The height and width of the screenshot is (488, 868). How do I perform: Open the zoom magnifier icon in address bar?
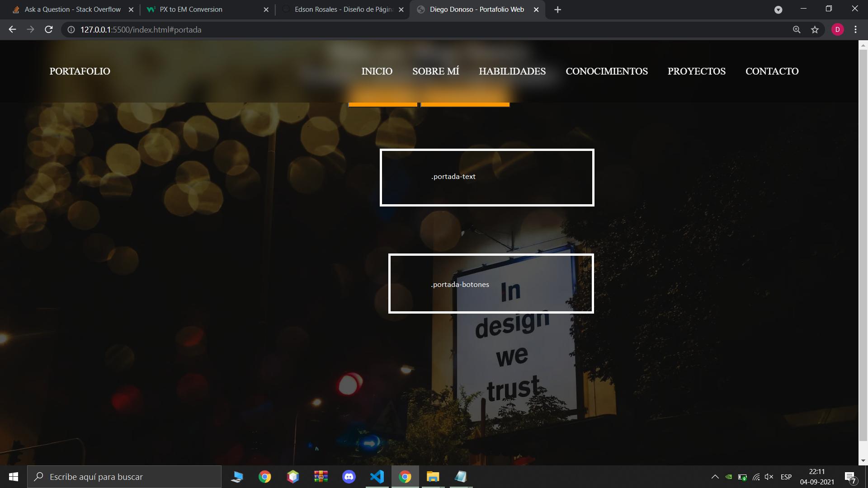[x=797, y=30]
